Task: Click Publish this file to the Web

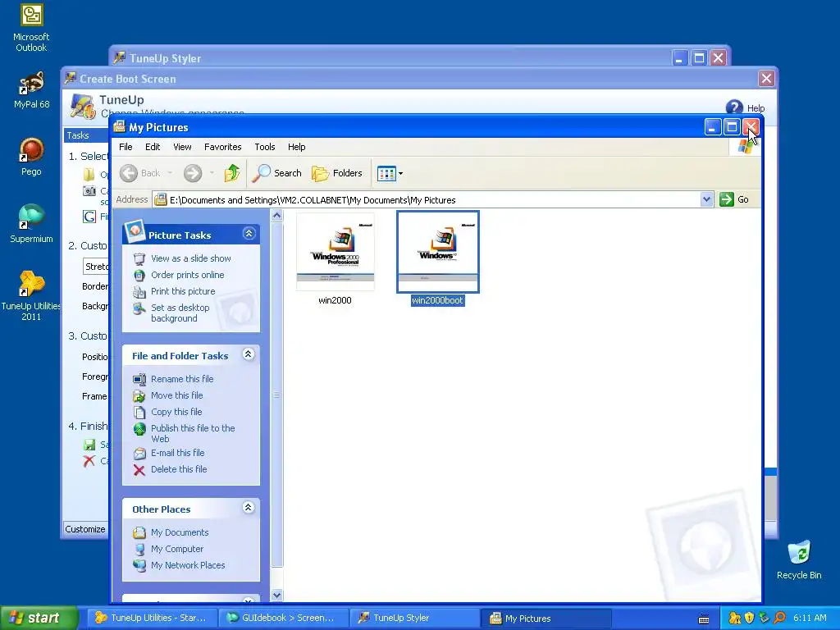Action: [x=193, y=433]
